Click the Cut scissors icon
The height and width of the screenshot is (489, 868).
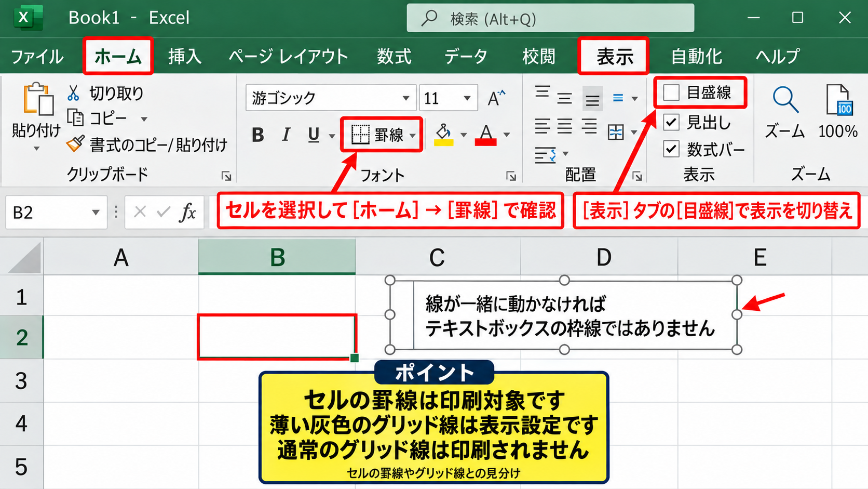(73, 93)
